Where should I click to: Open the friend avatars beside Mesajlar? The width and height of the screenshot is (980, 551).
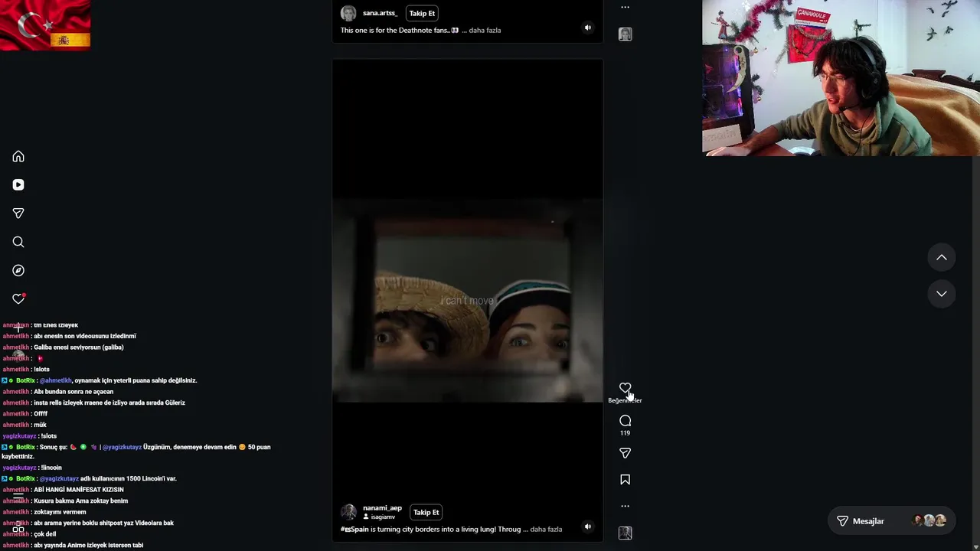coord(929,521)
